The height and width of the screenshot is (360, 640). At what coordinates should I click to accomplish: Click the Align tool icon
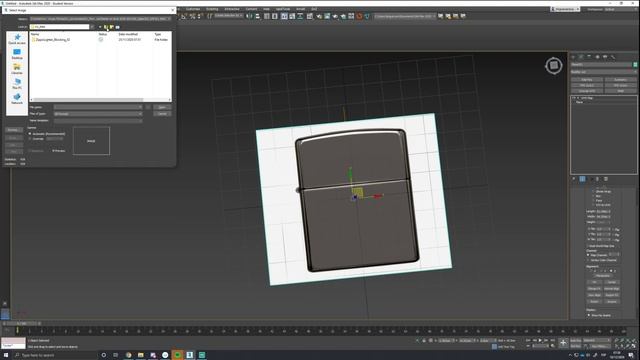(258, 16)
